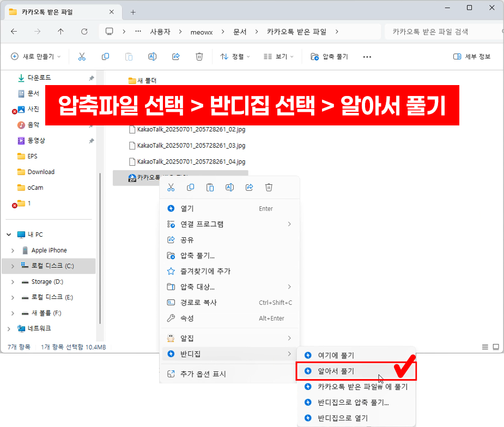Expand the Apple iPhone tree node
Image resolution: width=504 pixels, height=427 pixels.
click(13, 250)
